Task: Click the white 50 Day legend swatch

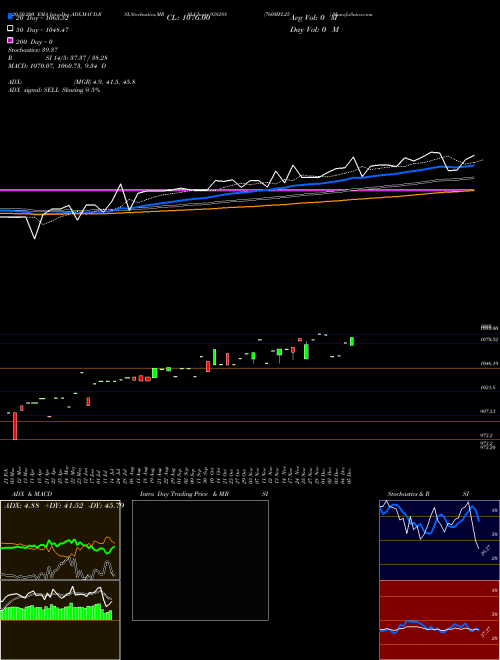Action: point(11,29)
